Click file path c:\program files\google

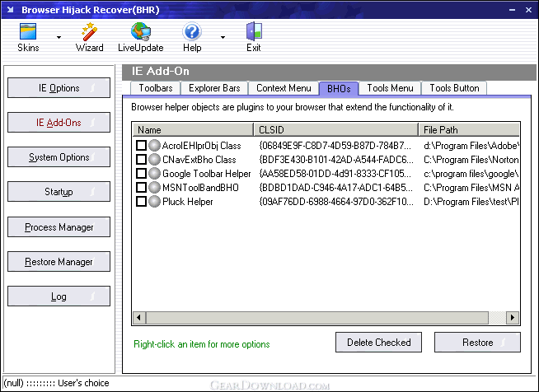pyautogui.click(x=471, y=174)
